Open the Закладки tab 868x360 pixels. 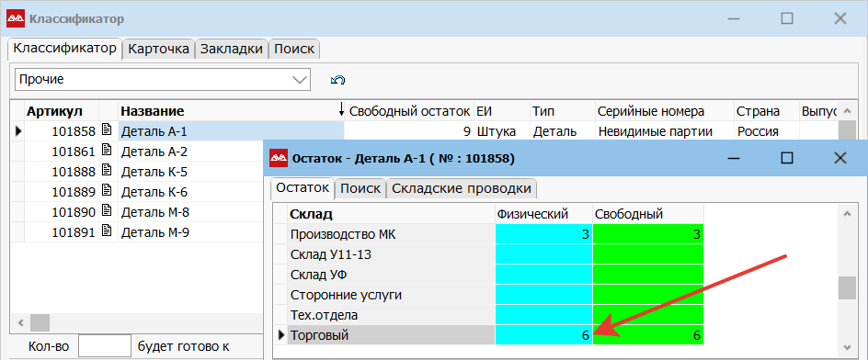pos(232,49)
